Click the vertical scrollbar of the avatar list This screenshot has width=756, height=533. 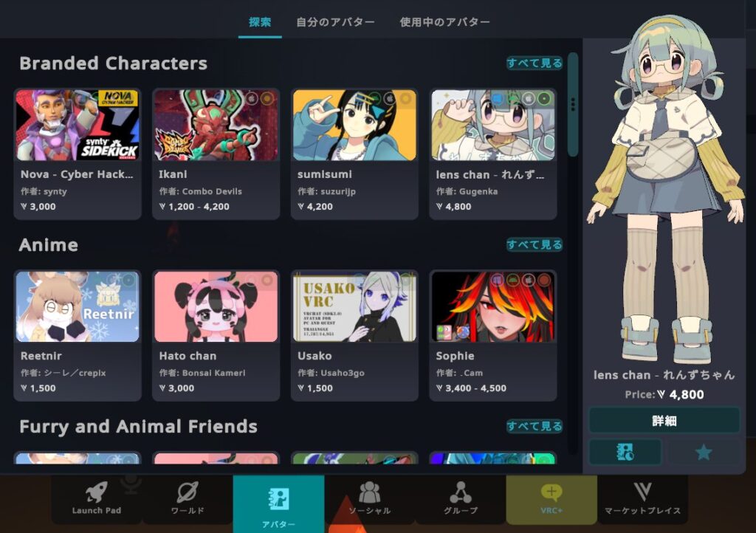click(573, 105)
